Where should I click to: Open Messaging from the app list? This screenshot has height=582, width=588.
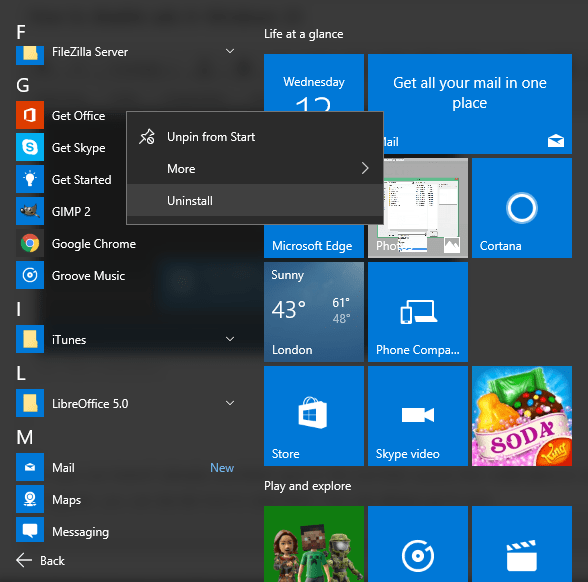(80, 532)
